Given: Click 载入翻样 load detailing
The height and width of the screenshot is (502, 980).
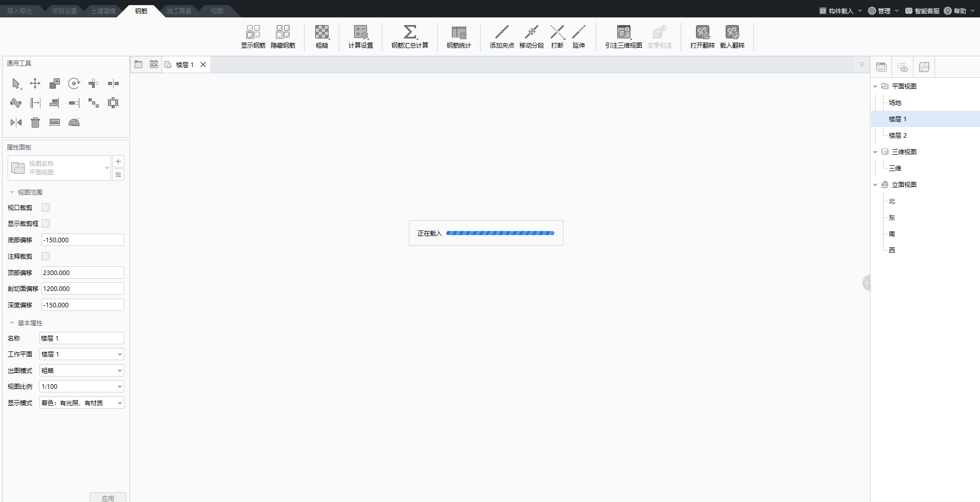Looking at the screenshot, I should (x=732, y=37).
